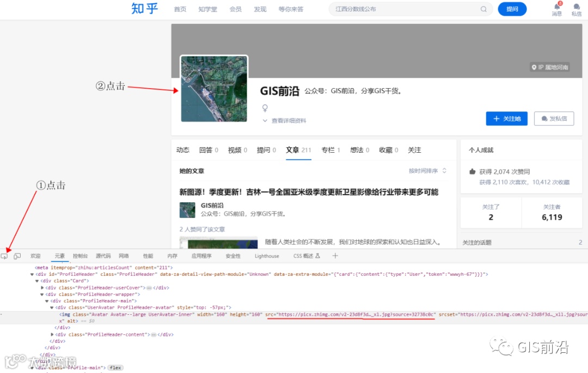Open the 应用程序 tab in DevTools
This screenshot has height=373, width=588.
tap(201, 256)
